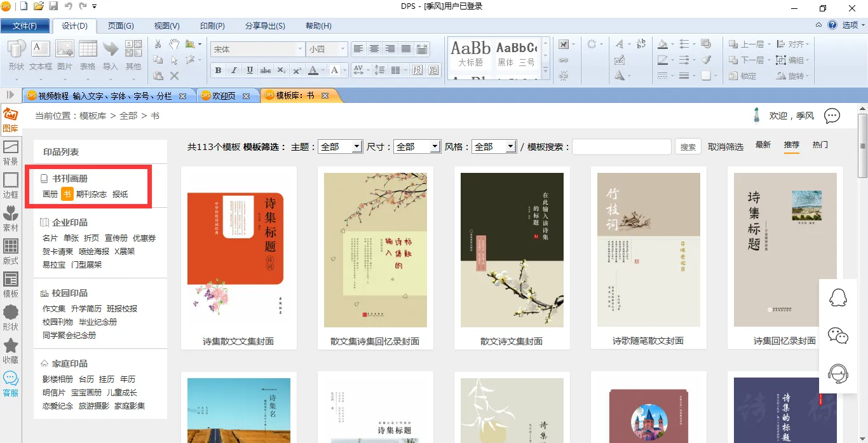
Task: Switch to the 页面(G) ribbon tab
Action: (x=121, y=26)
